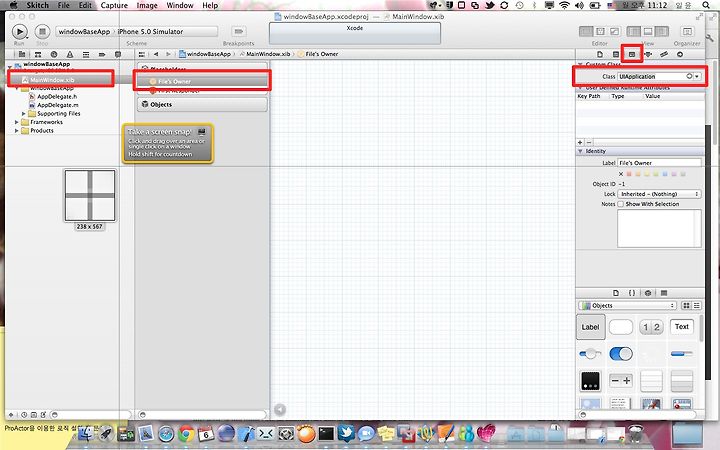
Task: Choose the green label color swatch
Action: [x=656, y=174]
